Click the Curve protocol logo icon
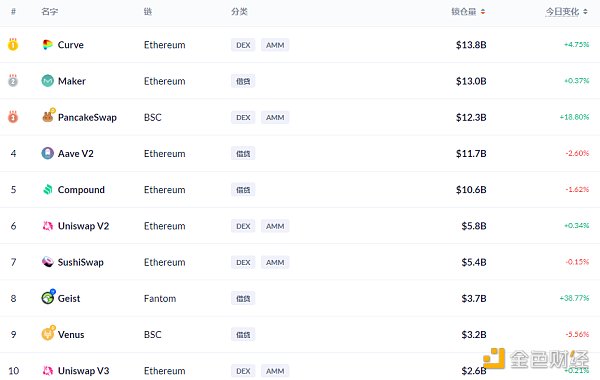This screenshot has width=600, height=380. point(47,45)
